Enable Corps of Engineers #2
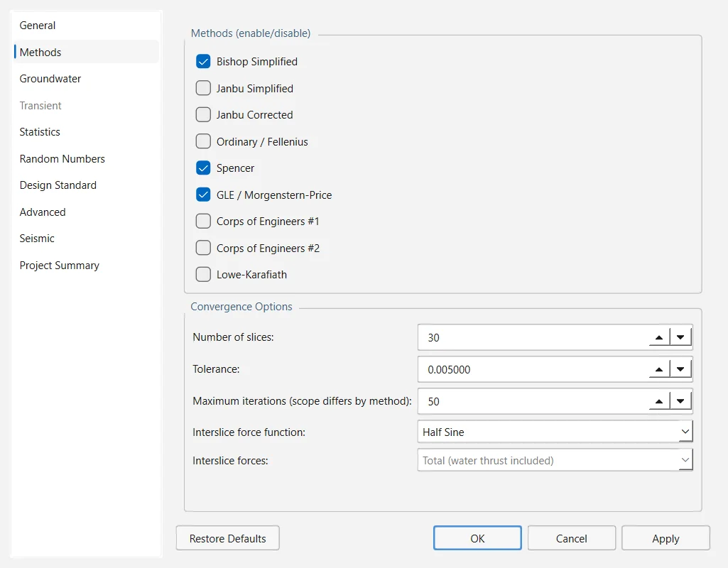Image resolution: width=728 pixels, height=568 pixels. (203, 248)
